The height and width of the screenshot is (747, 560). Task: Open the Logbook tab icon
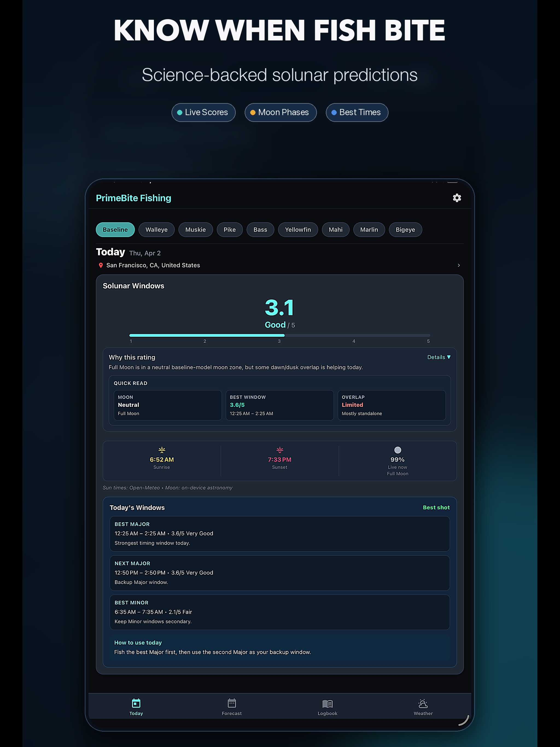[x=327, y=704]
